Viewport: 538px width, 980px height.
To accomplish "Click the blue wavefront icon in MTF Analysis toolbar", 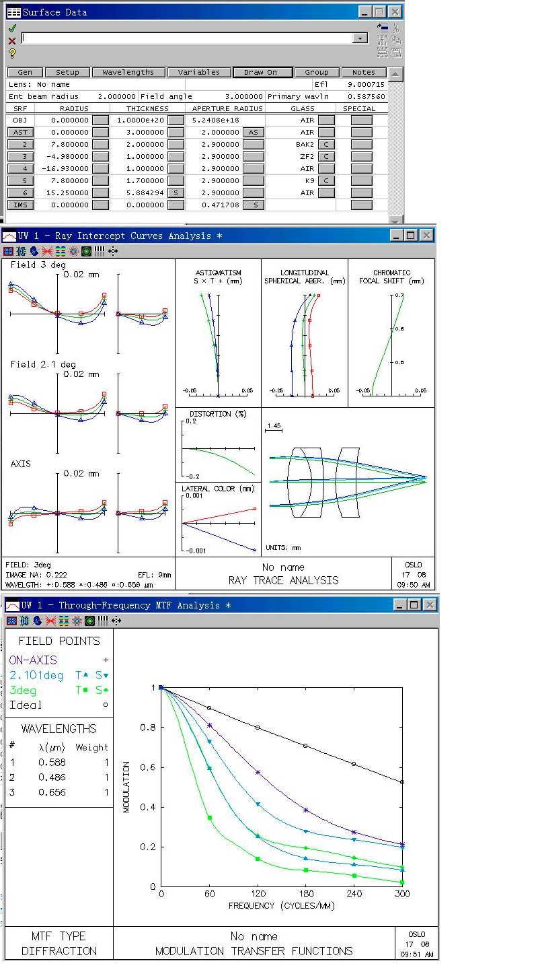I will 37,621.
